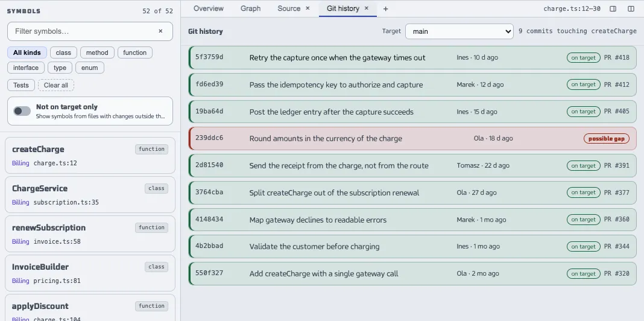Open PR #360 link
The image size is (644, 321).
(x=616, y=220)
